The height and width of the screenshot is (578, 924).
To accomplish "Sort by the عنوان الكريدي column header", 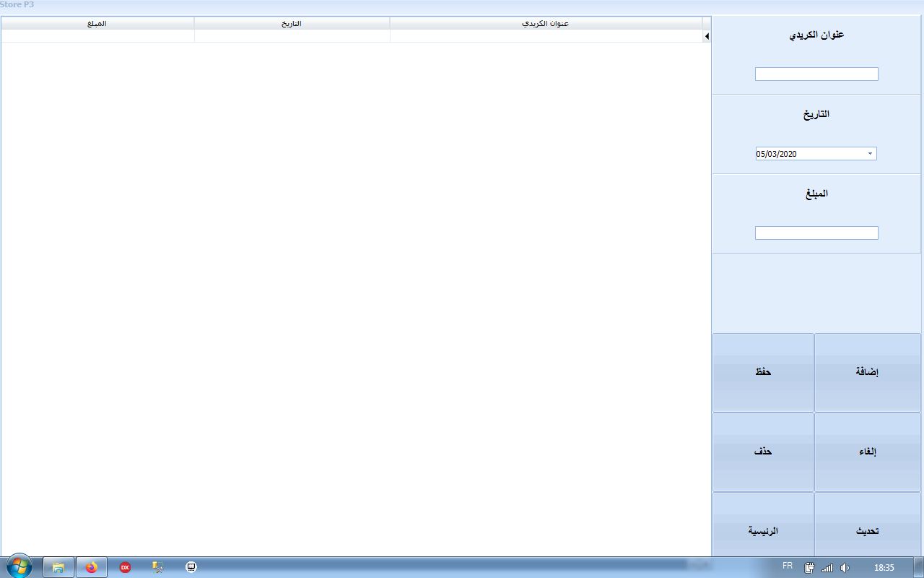I will click(x=546, y=23).
